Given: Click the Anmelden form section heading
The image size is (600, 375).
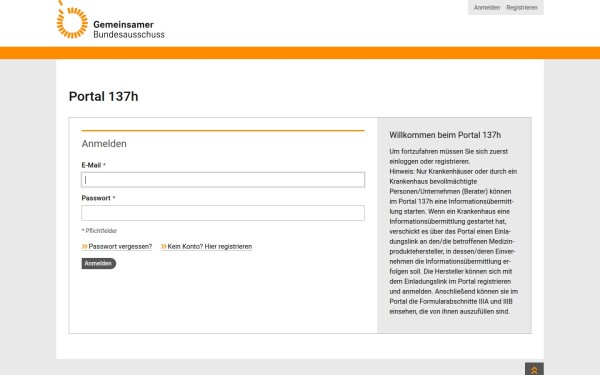Looking at the screenshot, I should click(x=104, y=144).
